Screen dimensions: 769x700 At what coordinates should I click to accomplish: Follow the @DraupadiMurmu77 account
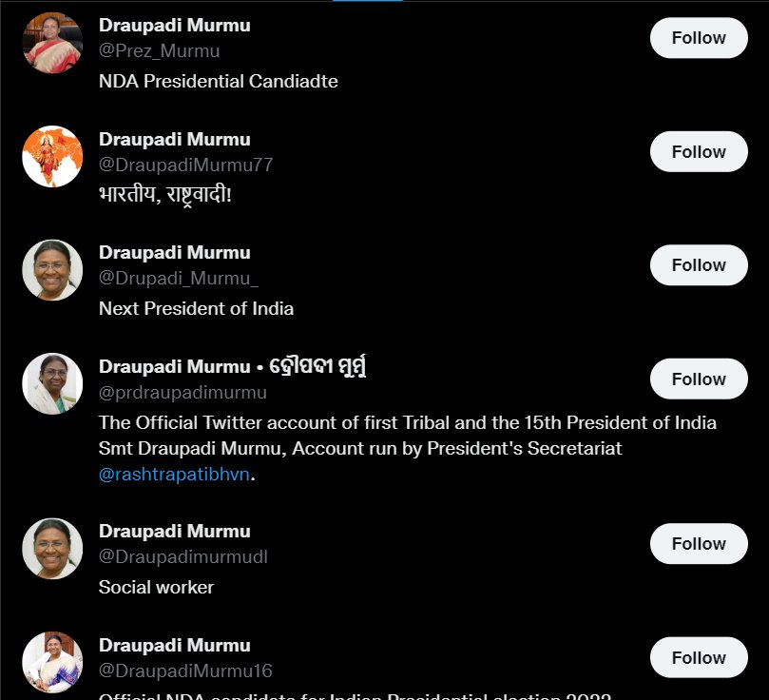(699, 151)
